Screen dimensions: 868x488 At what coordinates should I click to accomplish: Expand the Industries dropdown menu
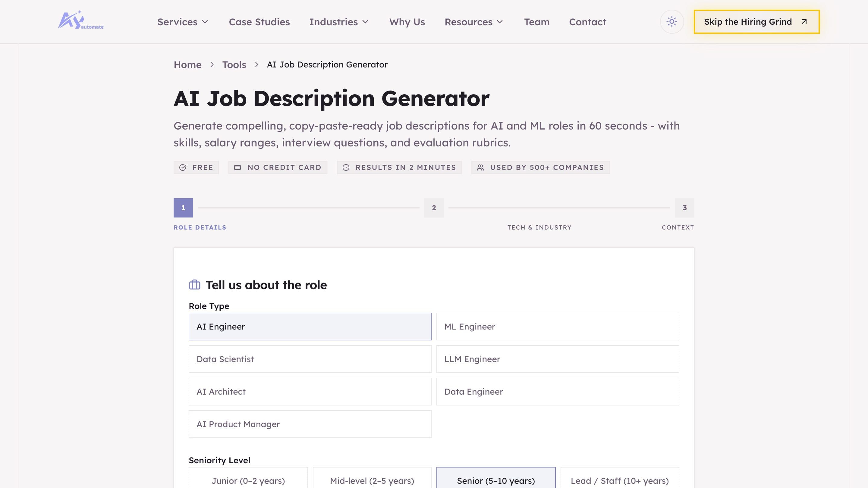coord(339,22)
